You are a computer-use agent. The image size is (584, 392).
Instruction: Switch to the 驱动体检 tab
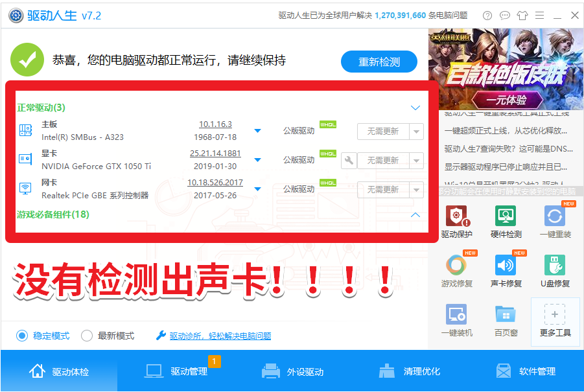pyautogui.click(x=59, y=371)
